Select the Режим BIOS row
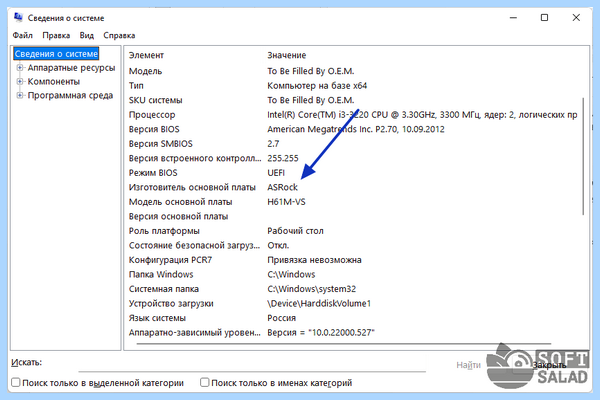 [353, 173]
